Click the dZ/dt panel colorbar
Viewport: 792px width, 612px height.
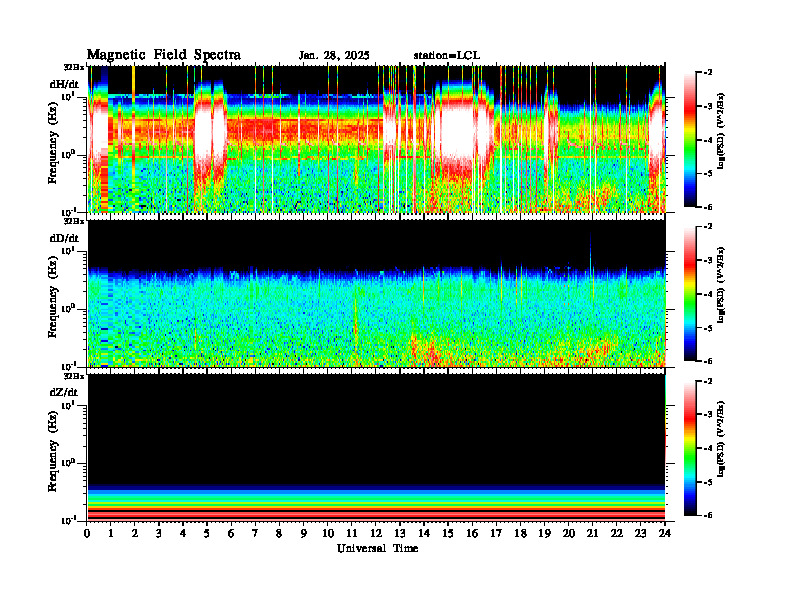690,448
